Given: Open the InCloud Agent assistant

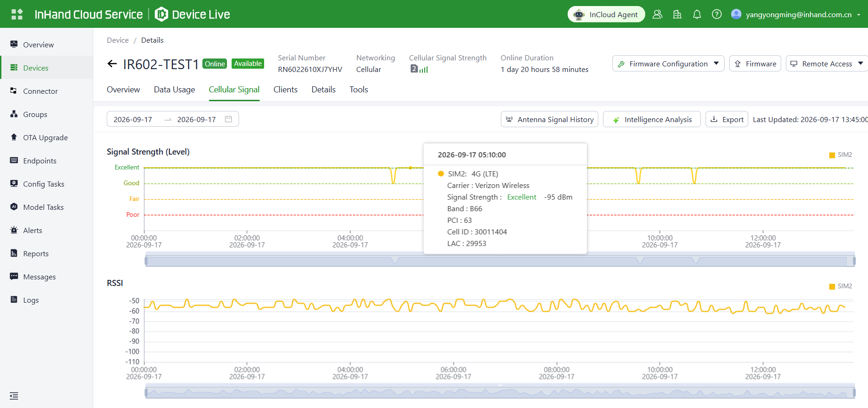Looking at the screenshot, I should coord(606,14).
